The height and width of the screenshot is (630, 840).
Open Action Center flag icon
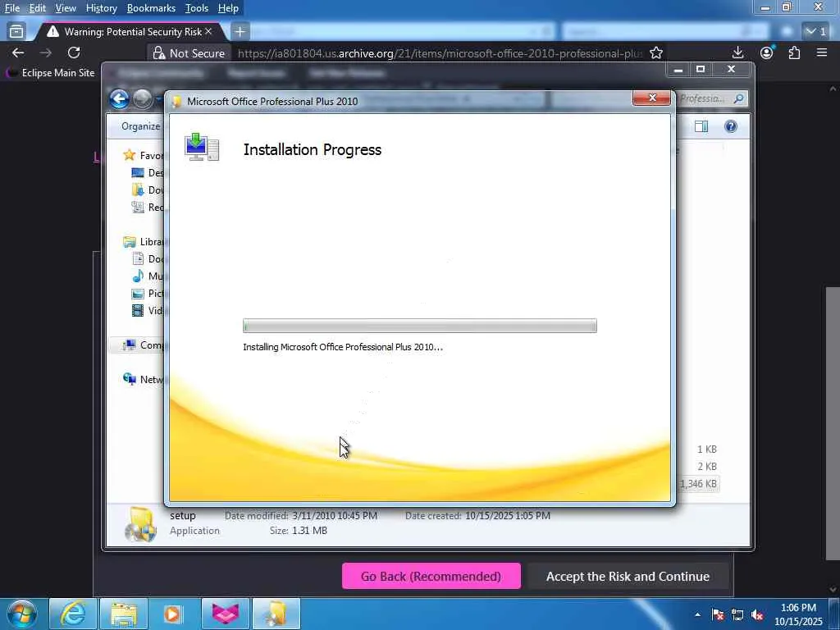tap(718, 615)
